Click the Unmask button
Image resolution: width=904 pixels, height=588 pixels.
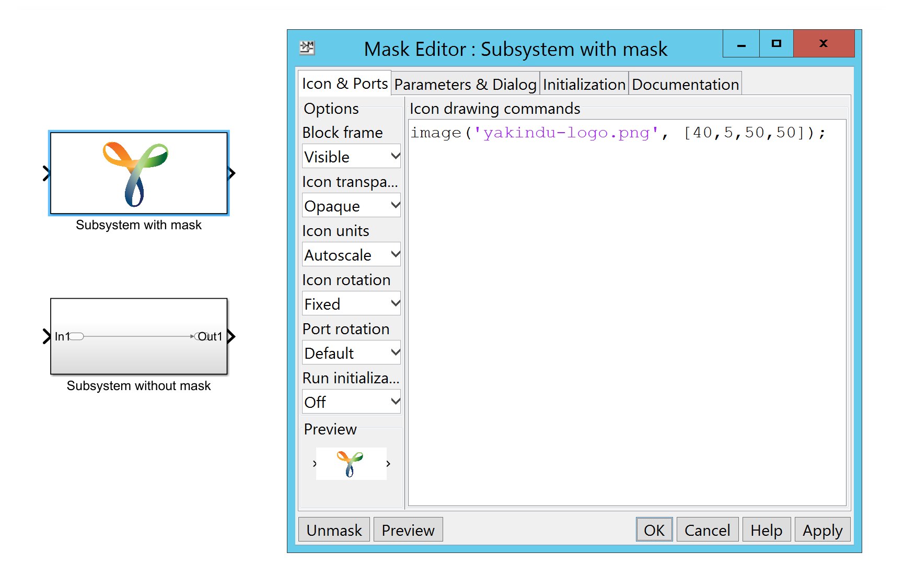click(334, 530)
